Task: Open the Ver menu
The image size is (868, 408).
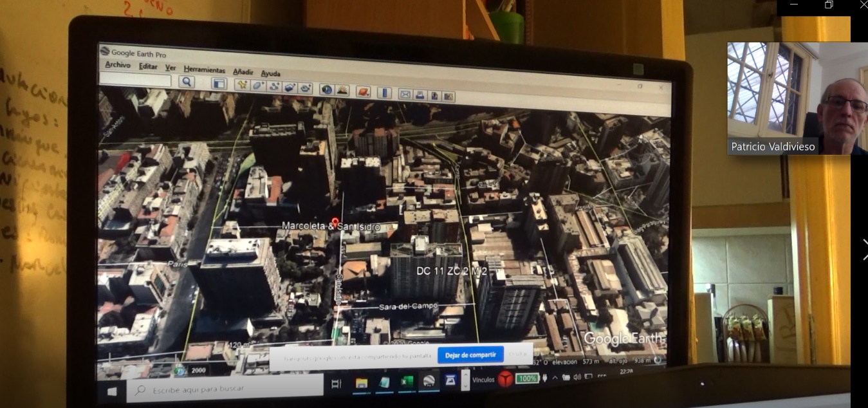Action: [171, 68]
